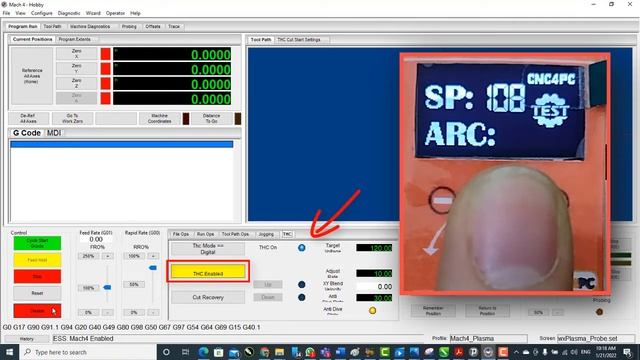Open the Diagnostic menu
The width and height of the screenshot is (640, 360).
pos(69,13)
